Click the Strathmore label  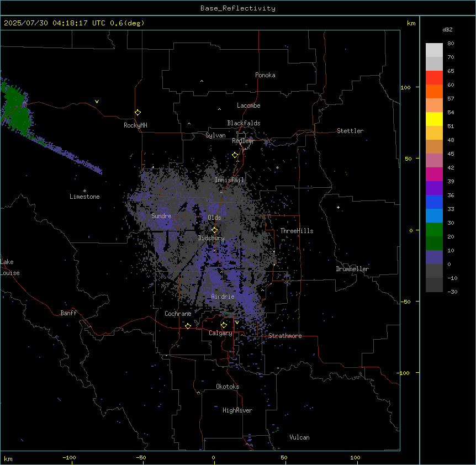point(285,336)
